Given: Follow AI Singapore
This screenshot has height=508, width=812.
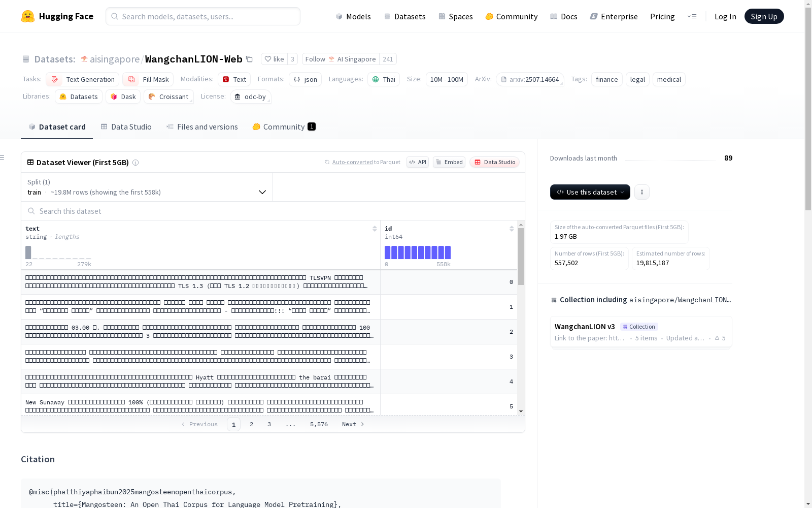Looking at the screenshot, I should (341, 59).
